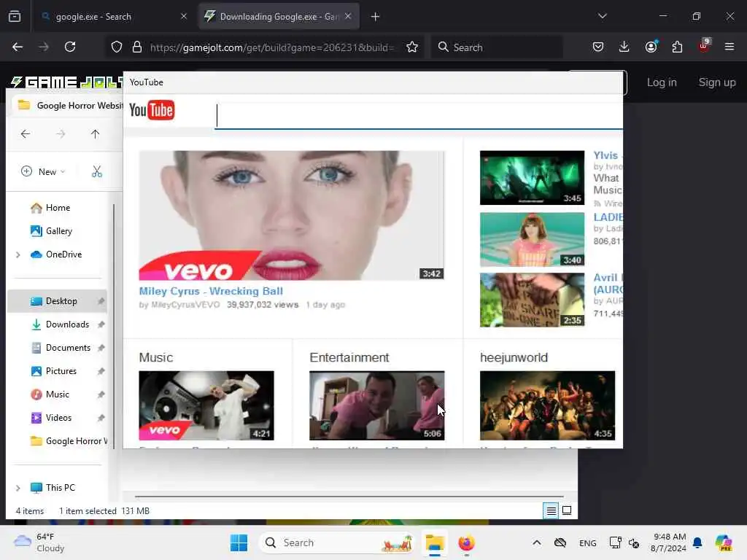
Task: Open the Firefox account icon
Action: coord(651,47)
